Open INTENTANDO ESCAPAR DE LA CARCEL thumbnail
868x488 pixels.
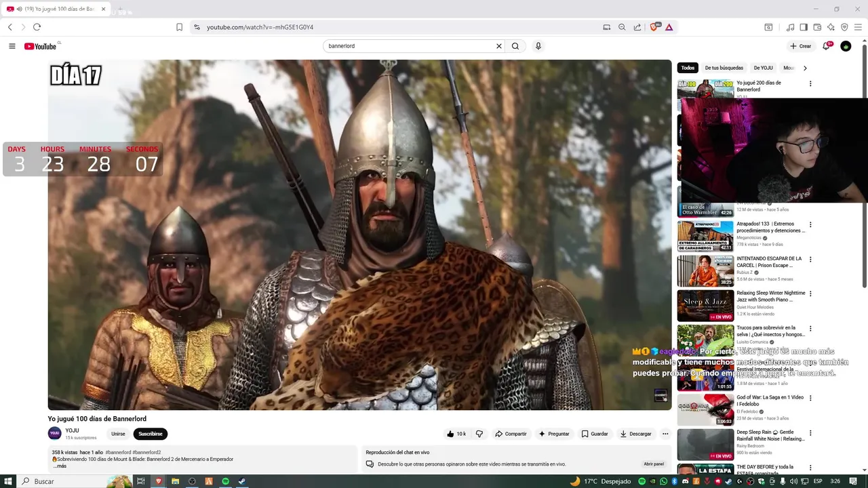pos(705,270)
